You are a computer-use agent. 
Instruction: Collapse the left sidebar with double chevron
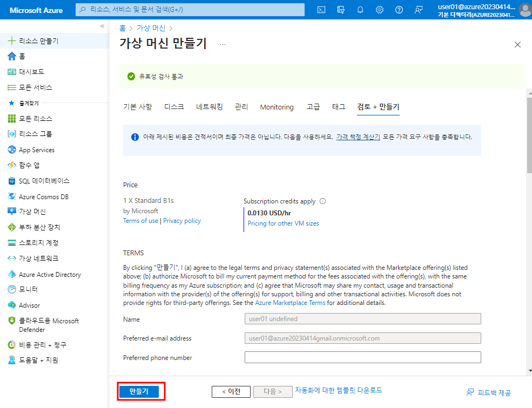(103, 26)
